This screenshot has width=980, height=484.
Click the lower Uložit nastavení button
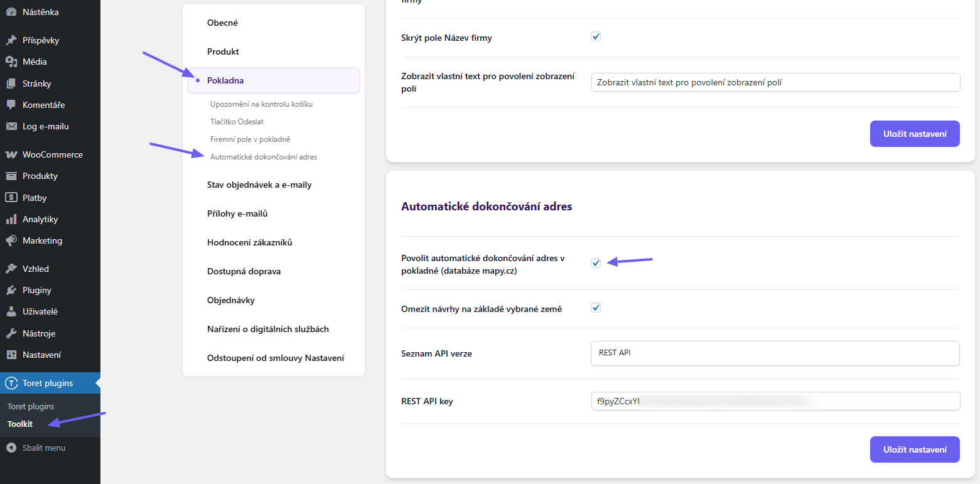click(x=915, y=449)
